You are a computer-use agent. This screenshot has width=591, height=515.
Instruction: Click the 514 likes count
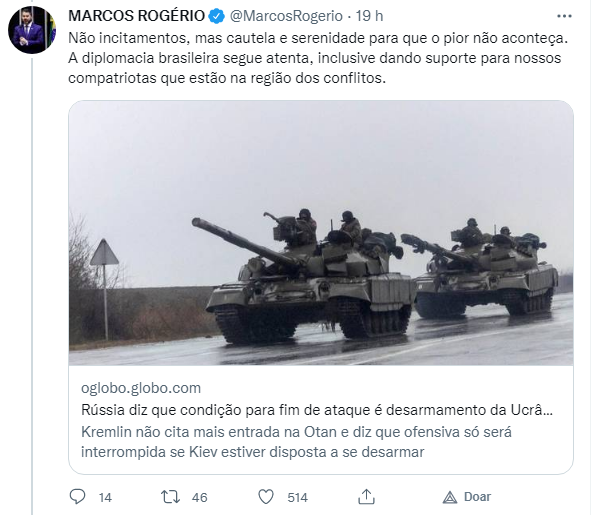pyautogui.click(x=297, y=498)
